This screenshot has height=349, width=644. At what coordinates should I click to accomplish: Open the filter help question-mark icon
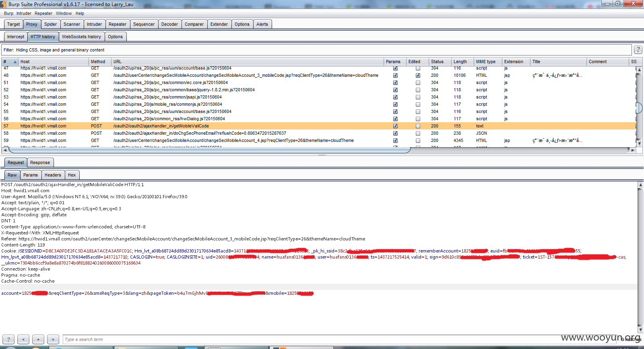(x=638, y=49)
